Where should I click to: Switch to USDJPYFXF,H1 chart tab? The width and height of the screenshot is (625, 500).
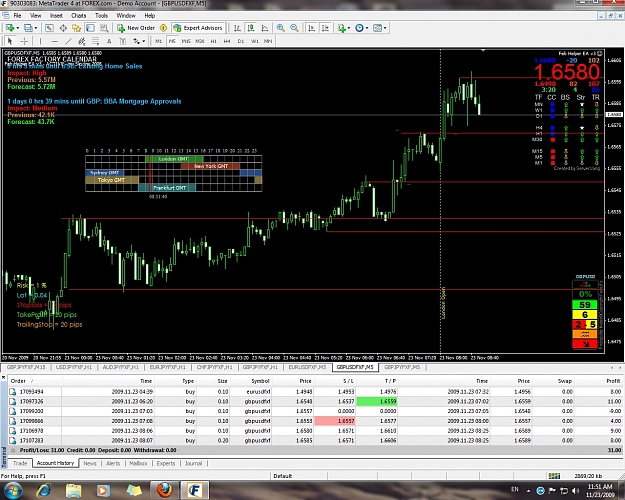coord(74,367)
